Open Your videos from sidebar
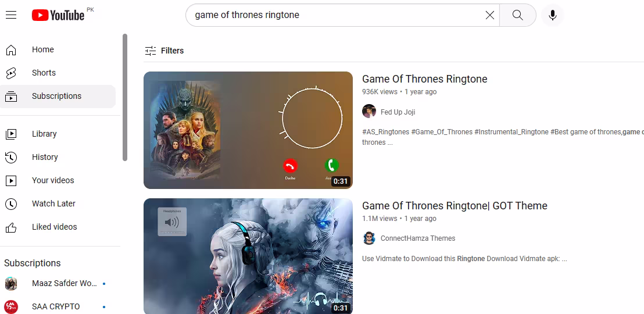 point(58,180)
